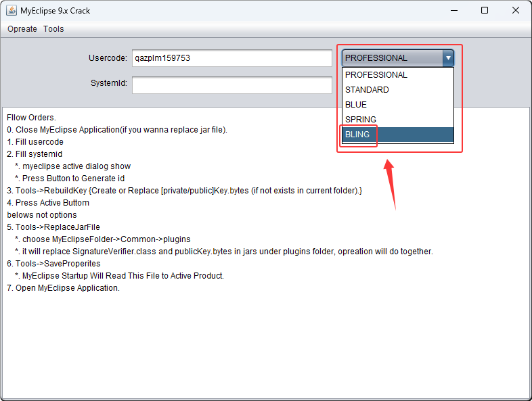Image resolution: width=532 pixels, height=401 pixels.
Task: Pick the SPRING edition option
Action: point(397,120)
